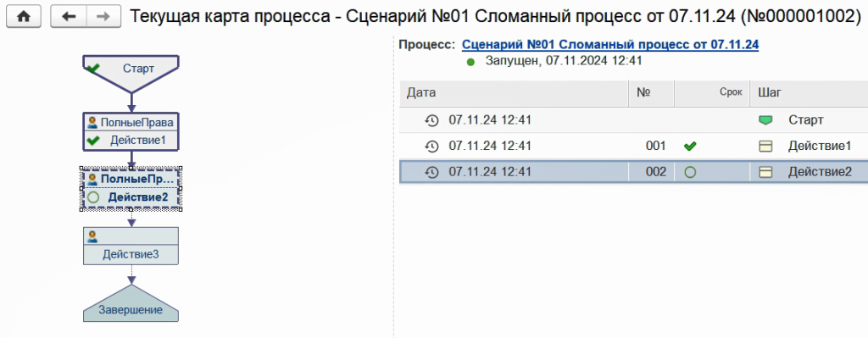Screen dimensions: 868x338
Task: Click the green checkmark in row 001
Action: [x=690, y=147]
